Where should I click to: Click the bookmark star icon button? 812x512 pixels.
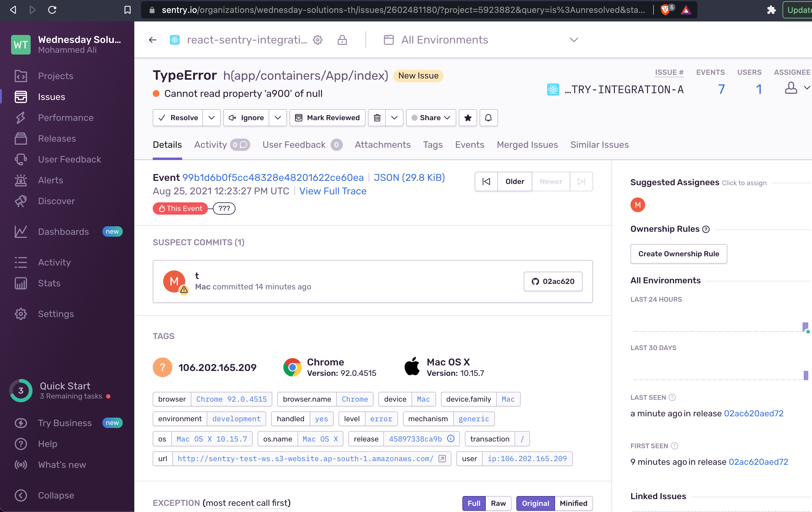[468, 118]
